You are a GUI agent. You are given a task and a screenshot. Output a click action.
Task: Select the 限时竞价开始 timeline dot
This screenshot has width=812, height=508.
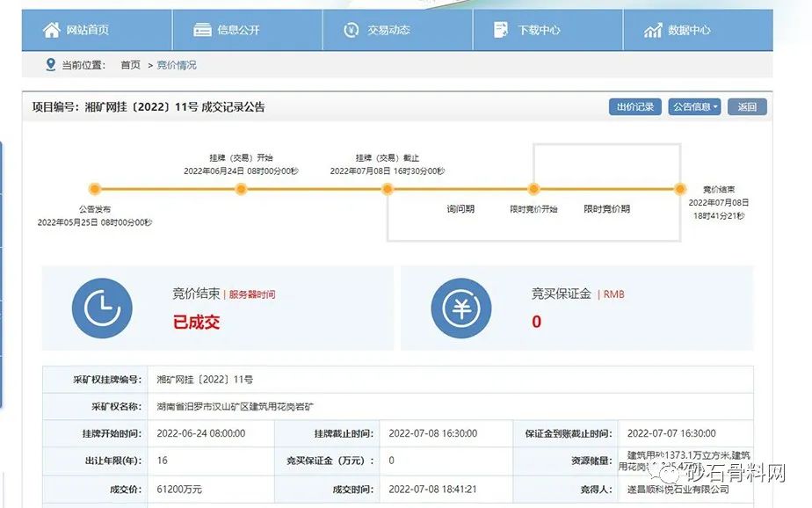point(533,189)
